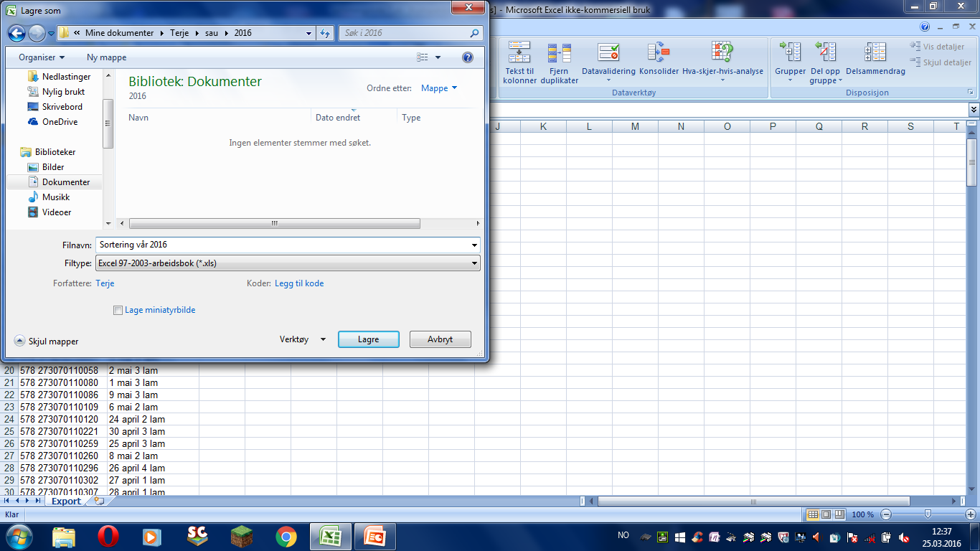This screenshot has width=980, height=551.
Task: Click Skjul detaljer in Disposisjon group
Action: point(941,62)
